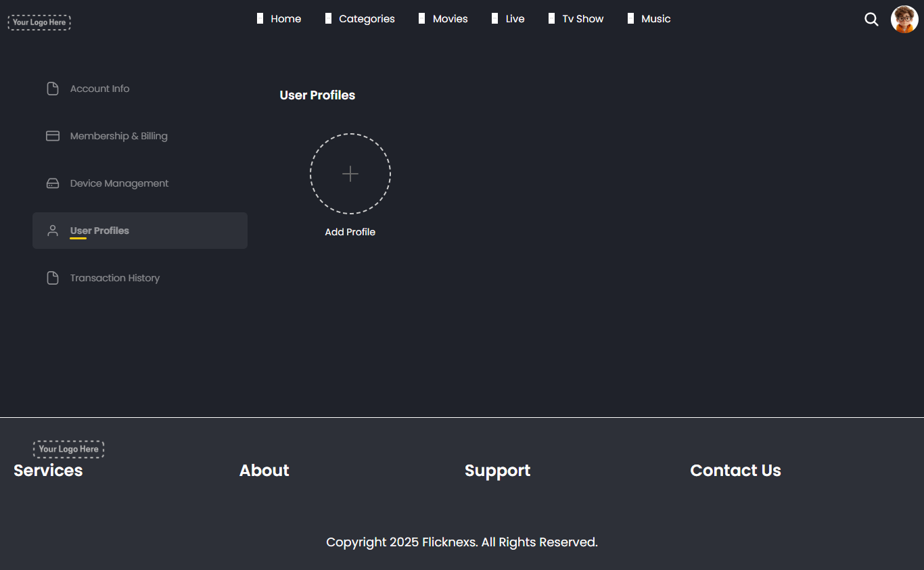Screen dimensions: 924x570
Task: Open the user avatar profile picture
Action: 904,20
